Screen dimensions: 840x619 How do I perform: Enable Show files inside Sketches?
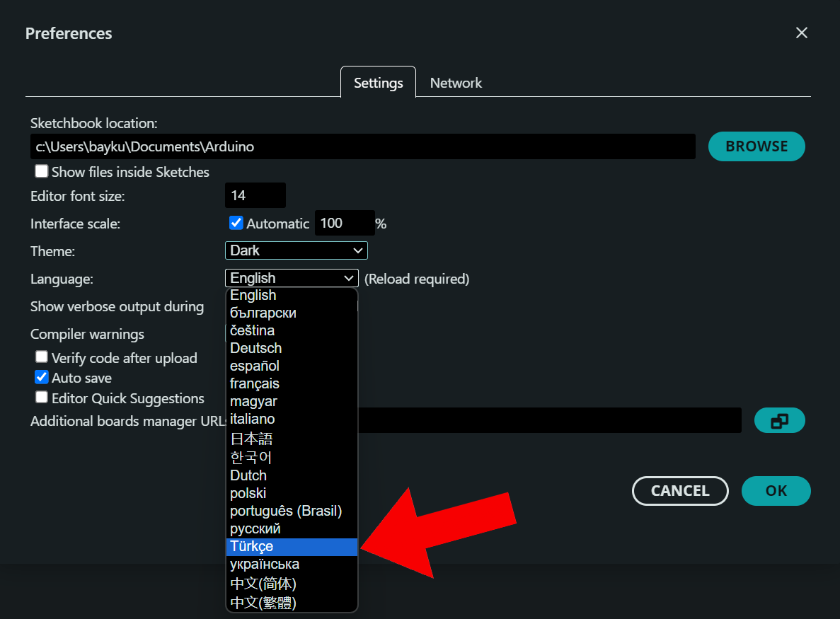pyautogui.click(x=41, y=171)
